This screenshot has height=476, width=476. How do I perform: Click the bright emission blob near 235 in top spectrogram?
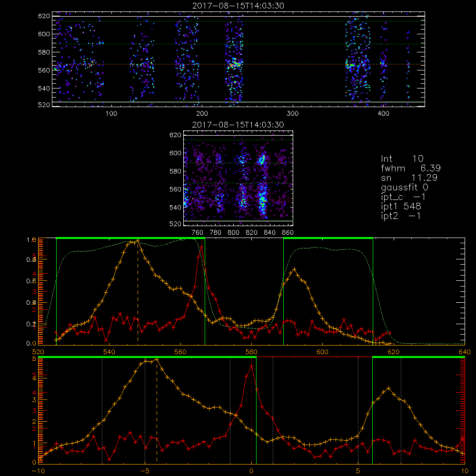pos(234,64)
